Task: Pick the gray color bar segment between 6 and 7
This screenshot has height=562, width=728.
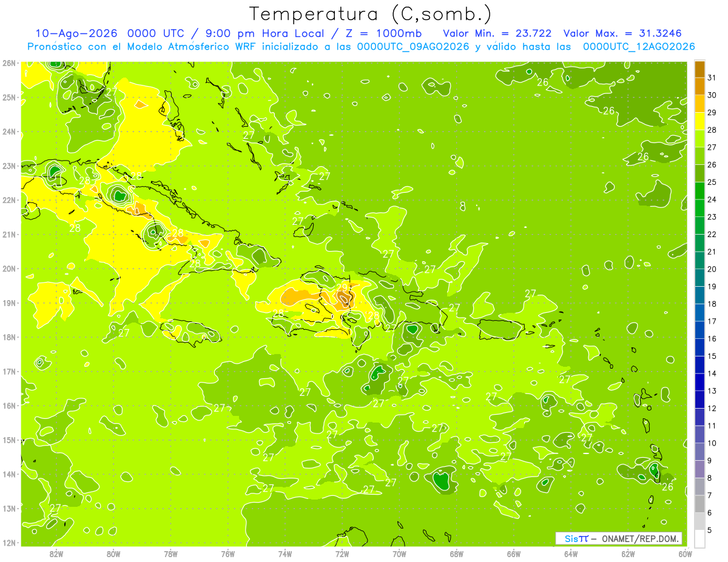Action: 699,504
